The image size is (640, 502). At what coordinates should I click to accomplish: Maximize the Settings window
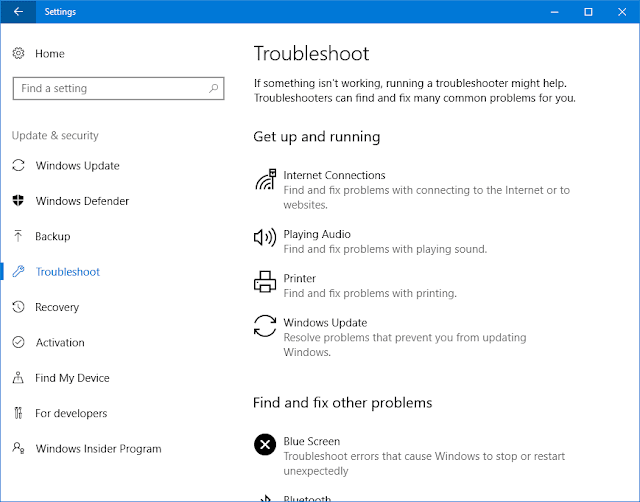(x=588, y=12)
